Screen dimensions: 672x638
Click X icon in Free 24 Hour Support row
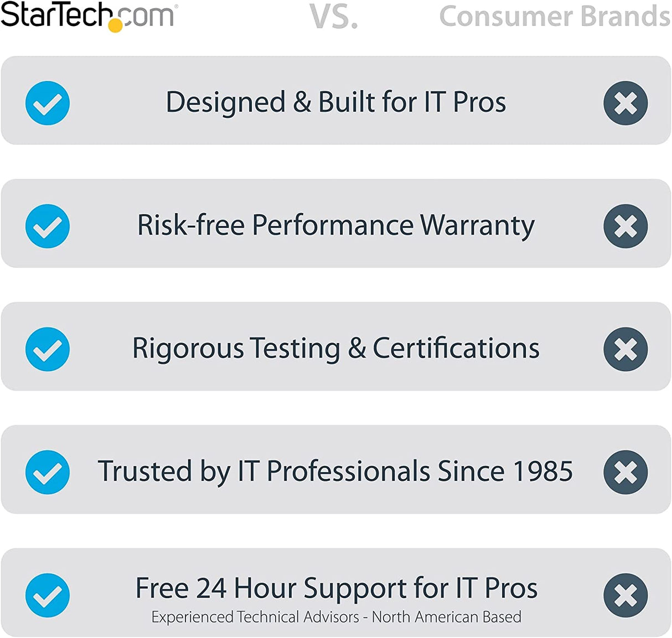pyautogui.click(x=626, y=595)
